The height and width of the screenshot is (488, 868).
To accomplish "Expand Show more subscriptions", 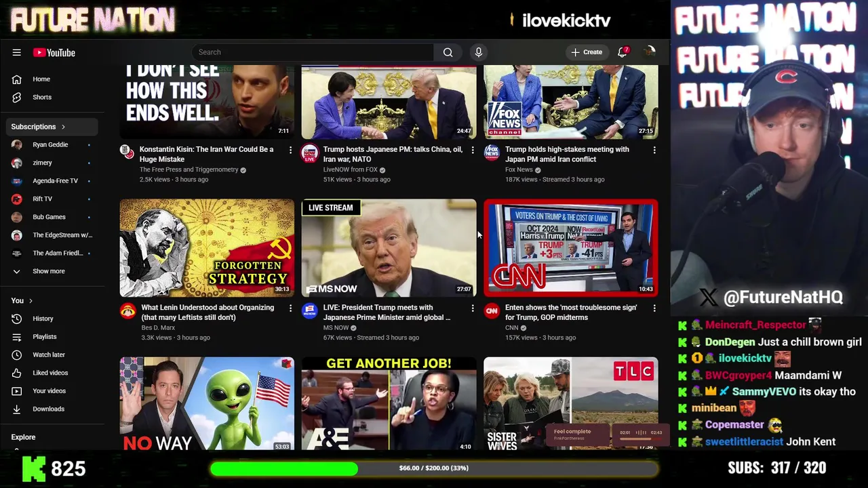I will (52, 271).
